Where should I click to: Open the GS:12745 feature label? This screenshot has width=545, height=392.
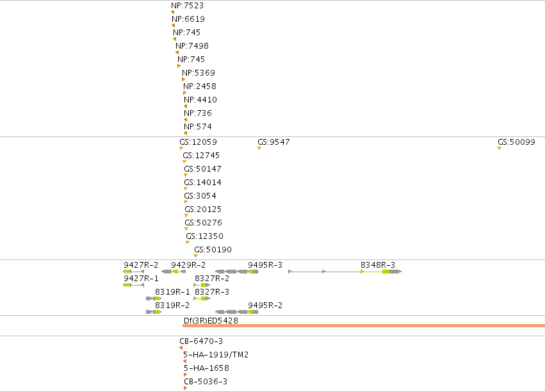(201, 156)
